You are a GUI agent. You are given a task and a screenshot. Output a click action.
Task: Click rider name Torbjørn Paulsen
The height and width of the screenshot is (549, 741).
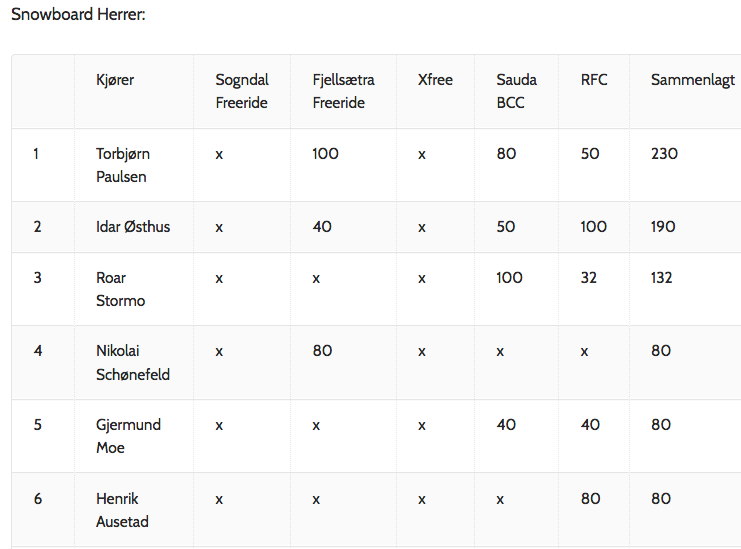(123, 165)
